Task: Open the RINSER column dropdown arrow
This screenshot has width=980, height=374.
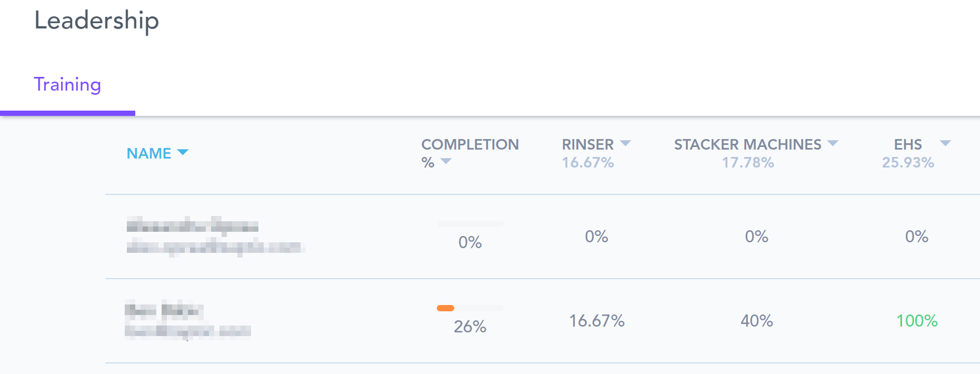Action: [625, 143]
